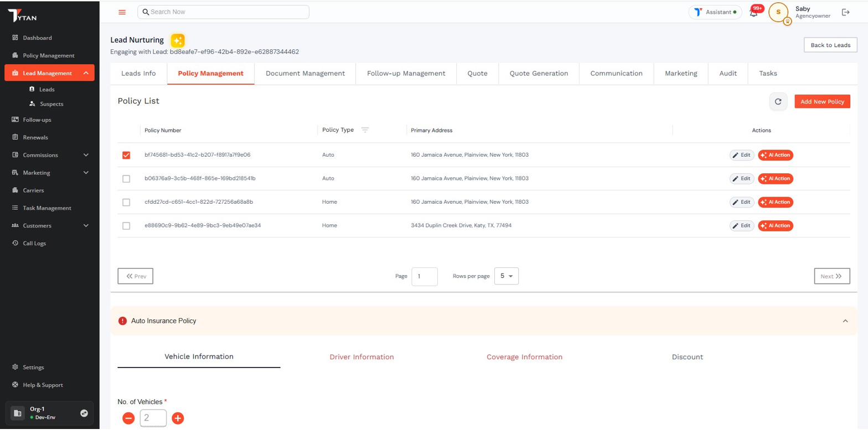Image resolution: width=868 pixels, height=434 pixels.
Task: Open the Assistant button
Action: point(715,12)
